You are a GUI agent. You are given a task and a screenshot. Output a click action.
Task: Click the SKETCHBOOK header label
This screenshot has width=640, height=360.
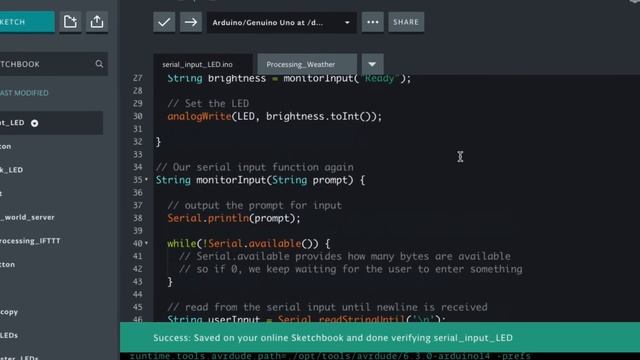click(20, 64)
